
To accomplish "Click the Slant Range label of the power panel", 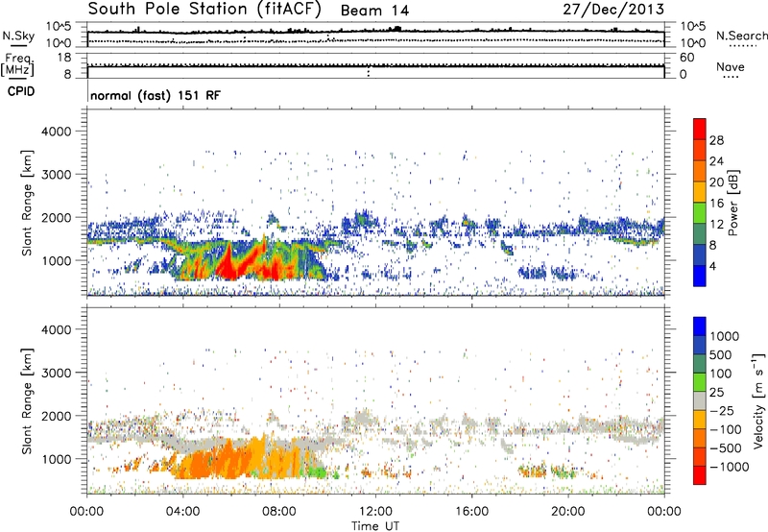I will 27,203.
